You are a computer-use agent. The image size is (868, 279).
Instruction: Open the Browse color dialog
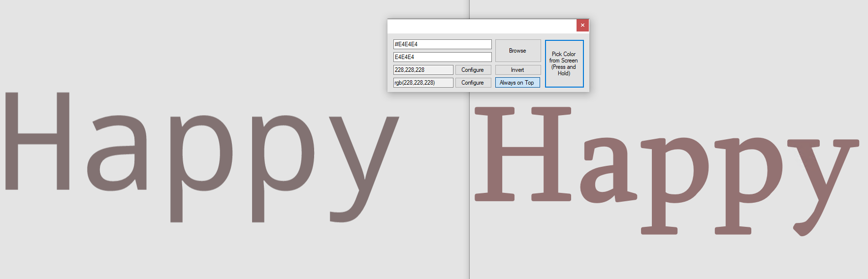coord(518,51)
